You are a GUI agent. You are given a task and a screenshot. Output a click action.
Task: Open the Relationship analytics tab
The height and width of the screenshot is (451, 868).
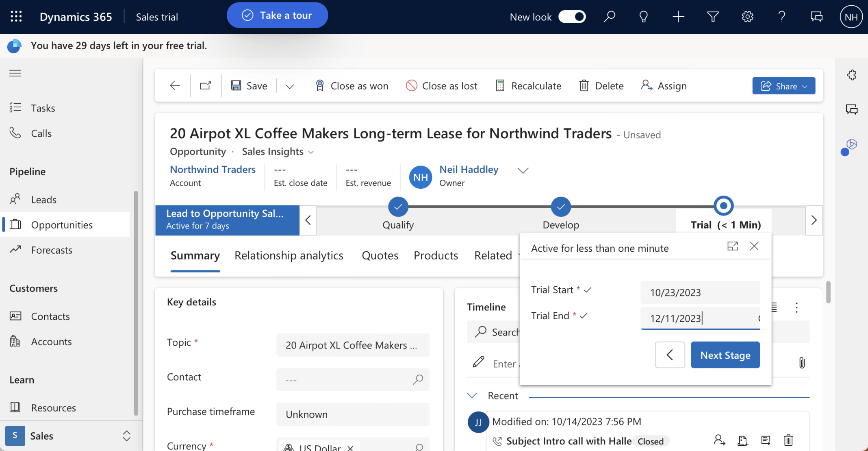(x=289, y=255)
